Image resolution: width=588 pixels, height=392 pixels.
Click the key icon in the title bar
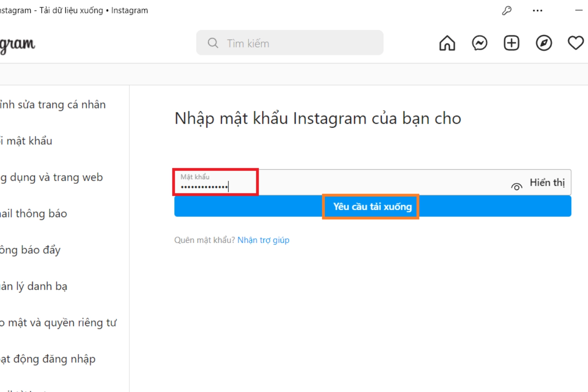(x=507, y=11)
